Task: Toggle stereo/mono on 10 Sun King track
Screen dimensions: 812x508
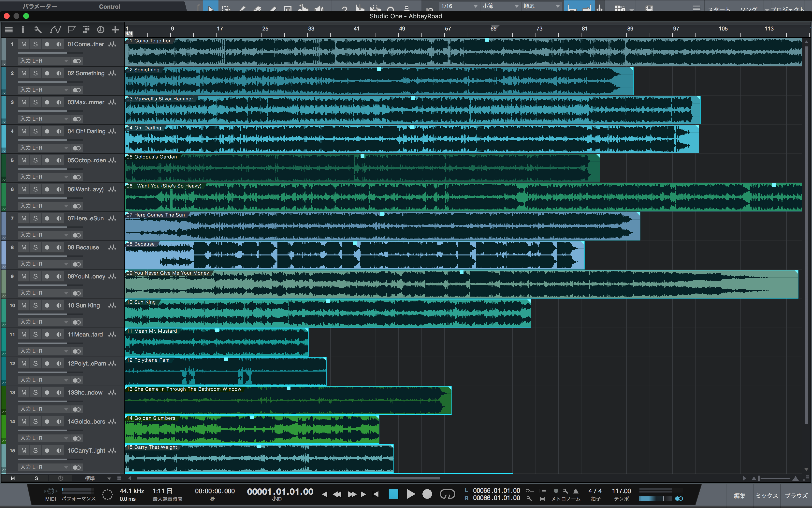Action: [x=77, y=322]
